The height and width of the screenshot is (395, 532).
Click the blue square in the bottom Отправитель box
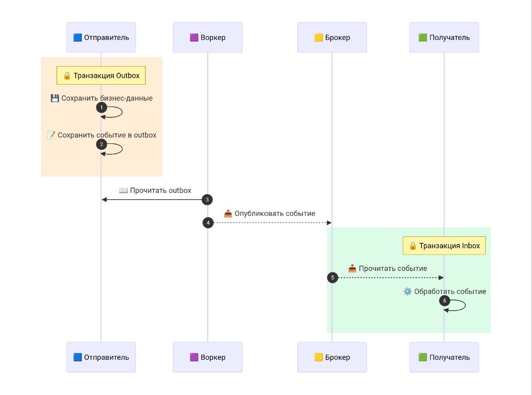tap(77, 357)
